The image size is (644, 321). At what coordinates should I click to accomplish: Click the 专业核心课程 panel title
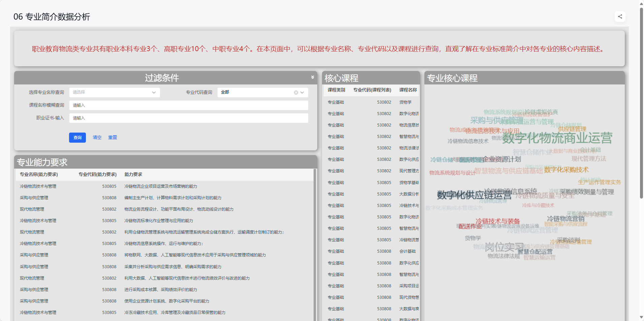pyautogui.click(x=452, y=78)
